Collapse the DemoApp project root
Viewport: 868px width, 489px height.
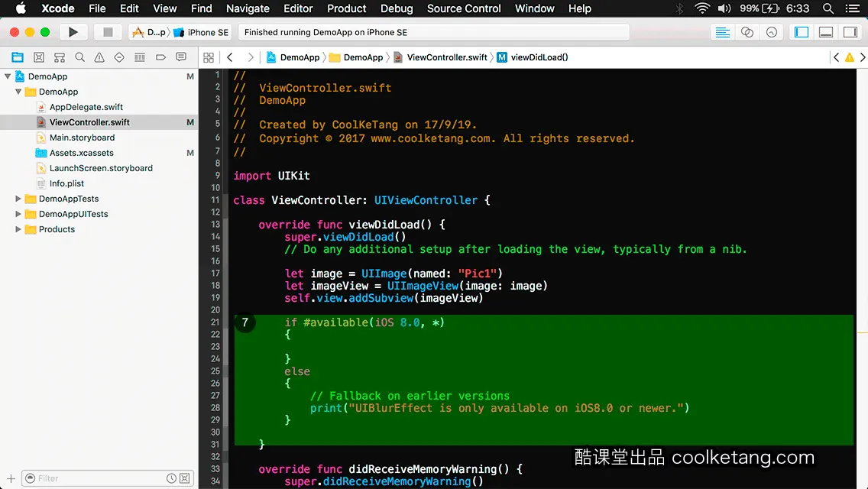coord(8,76)
